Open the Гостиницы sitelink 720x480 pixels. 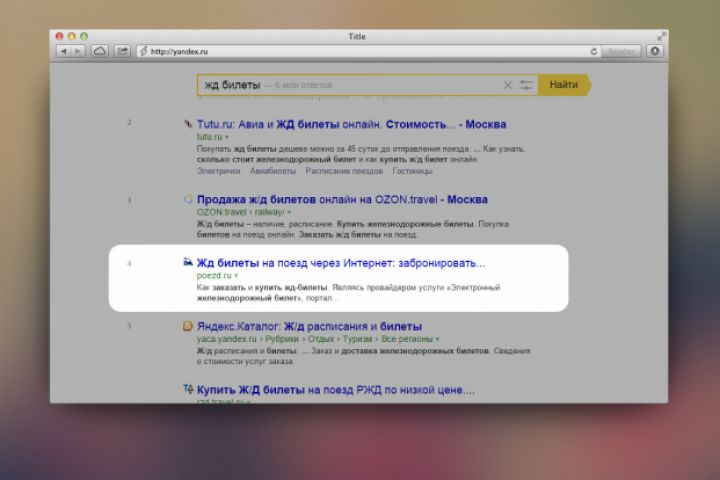pyautogui.click(x=412, y=171)
